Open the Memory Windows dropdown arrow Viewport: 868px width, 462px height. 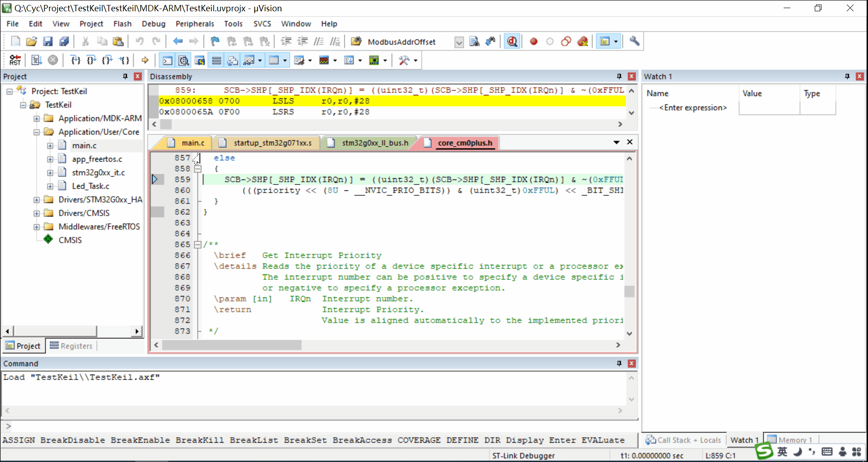285,60
